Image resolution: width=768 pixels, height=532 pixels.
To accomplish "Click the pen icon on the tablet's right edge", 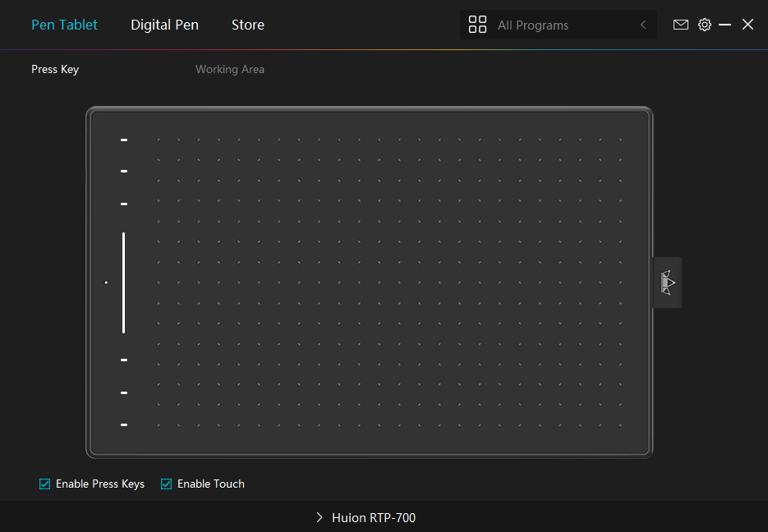I will (x=667, y=282).
